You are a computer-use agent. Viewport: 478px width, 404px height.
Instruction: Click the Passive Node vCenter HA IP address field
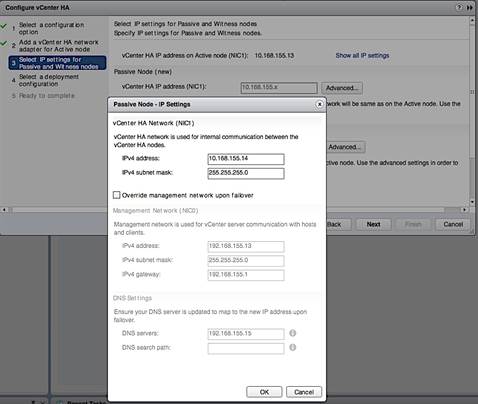coord(279,88)
